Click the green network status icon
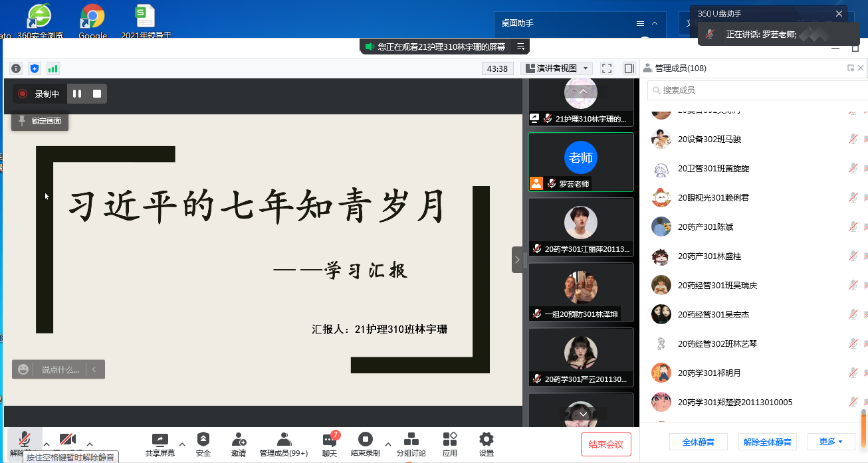This screenshot has height=463, width=868. pos(53,68)
